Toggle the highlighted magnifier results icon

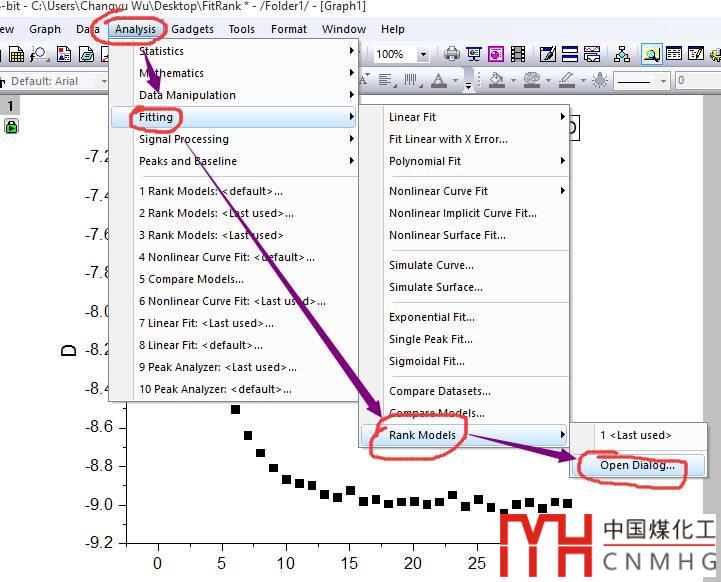[x=651, y=54]
